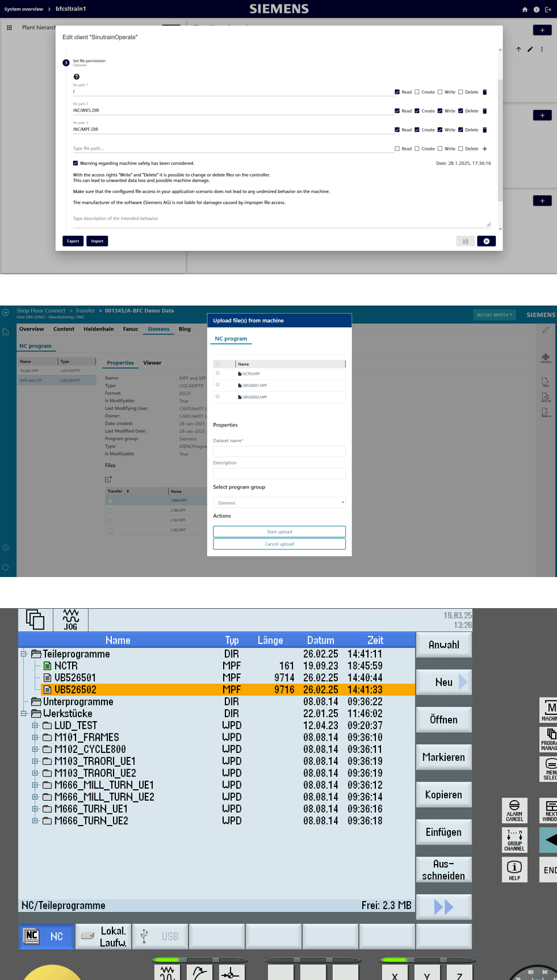Click the Start upload button
Viewport: 557px width, 980px height.
pyautogui.click(x=279, y=532)
